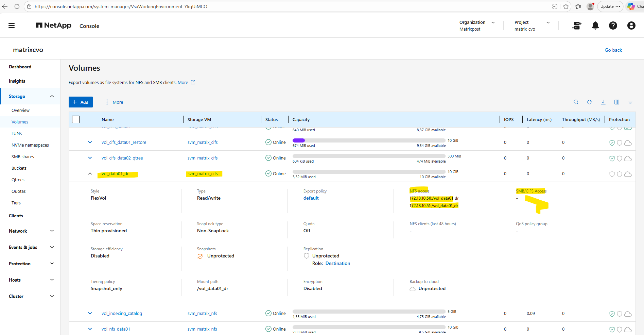The width and height of the screenshot is (644, 335).
Task: Tick the select-all checkbox in table header
Action: click(76, 119)
